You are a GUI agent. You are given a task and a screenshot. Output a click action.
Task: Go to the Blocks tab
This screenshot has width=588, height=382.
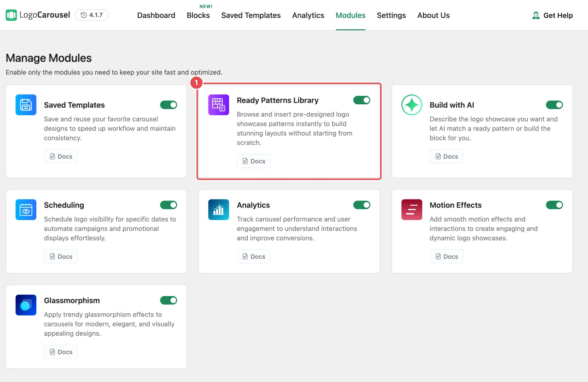(x=198, y=15)
